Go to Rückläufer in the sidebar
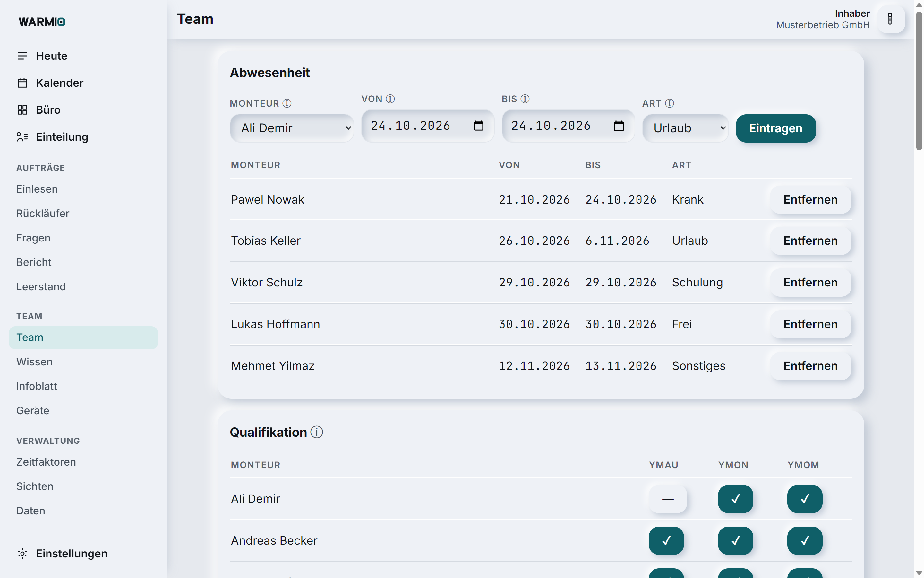Screen dimensions: 924x578 tap(43, 213)
